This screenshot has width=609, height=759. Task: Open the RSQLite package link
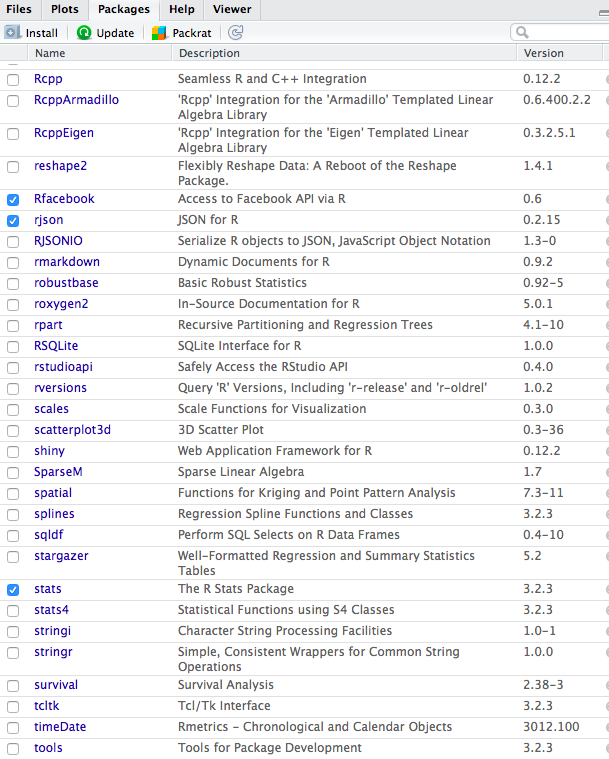click(56, 346)
